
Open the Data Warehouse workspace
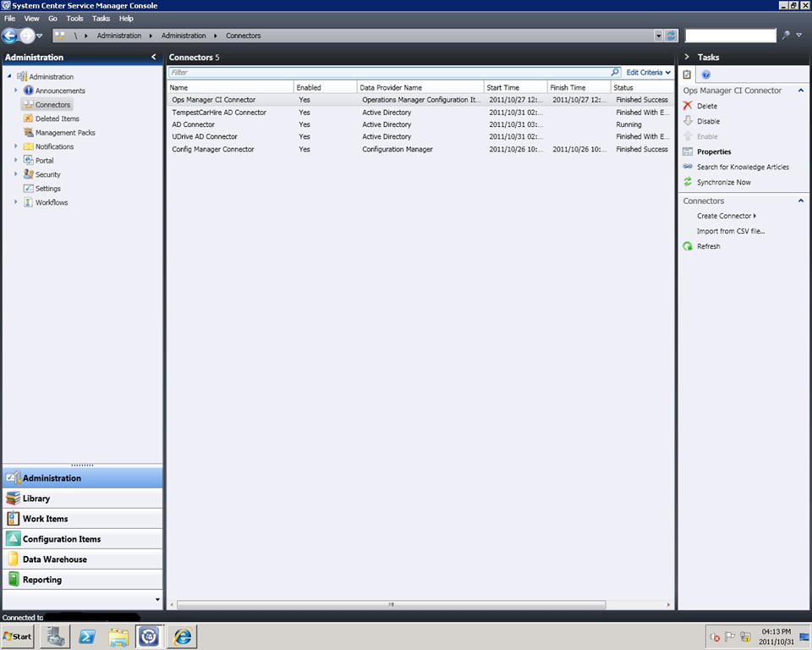[54, 559]
